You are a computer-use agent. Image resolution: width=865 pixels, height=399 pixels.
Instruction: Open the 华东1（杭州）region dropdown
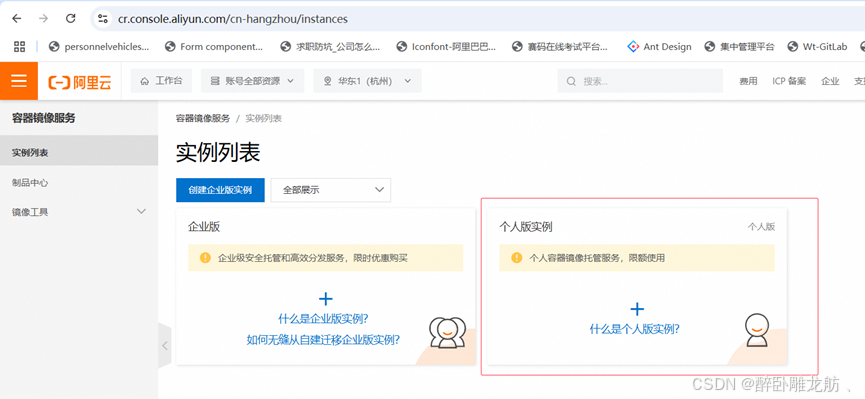click(367, 81)
